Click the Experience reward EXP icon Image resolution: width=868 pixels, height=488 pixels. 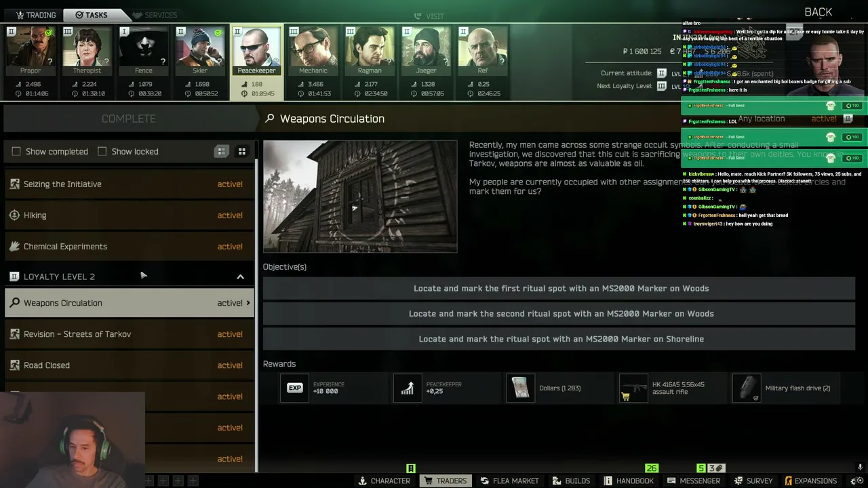pos(295,388)
